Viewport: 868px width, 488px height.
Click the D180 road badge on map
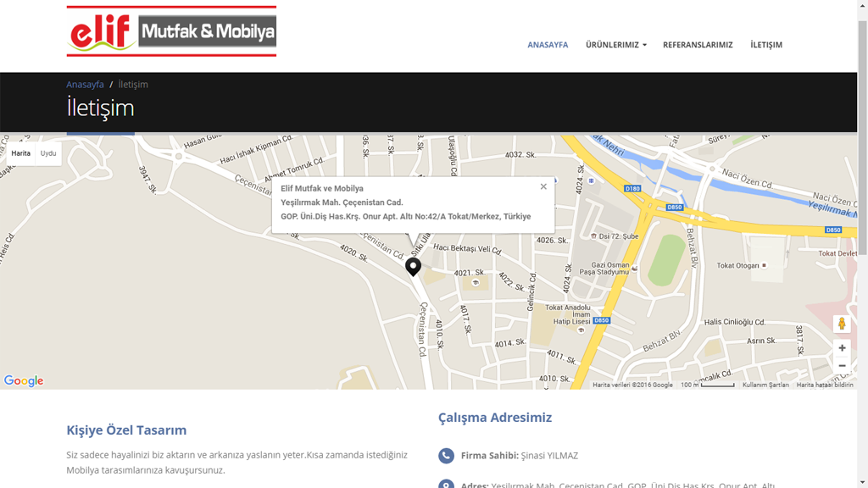pyautogui.click(x=632, y=189)
